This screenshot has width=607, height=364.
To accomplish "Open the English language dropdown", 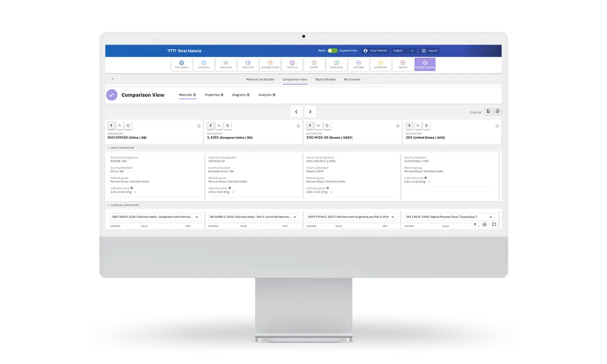I will tap(403, 51).
